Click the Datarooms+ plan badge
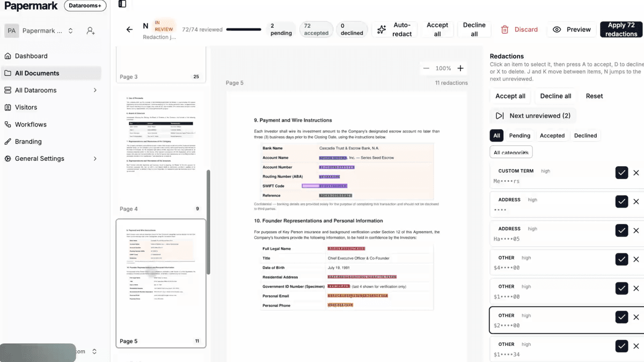The image size is (644, 362). [x=85, y=5]
